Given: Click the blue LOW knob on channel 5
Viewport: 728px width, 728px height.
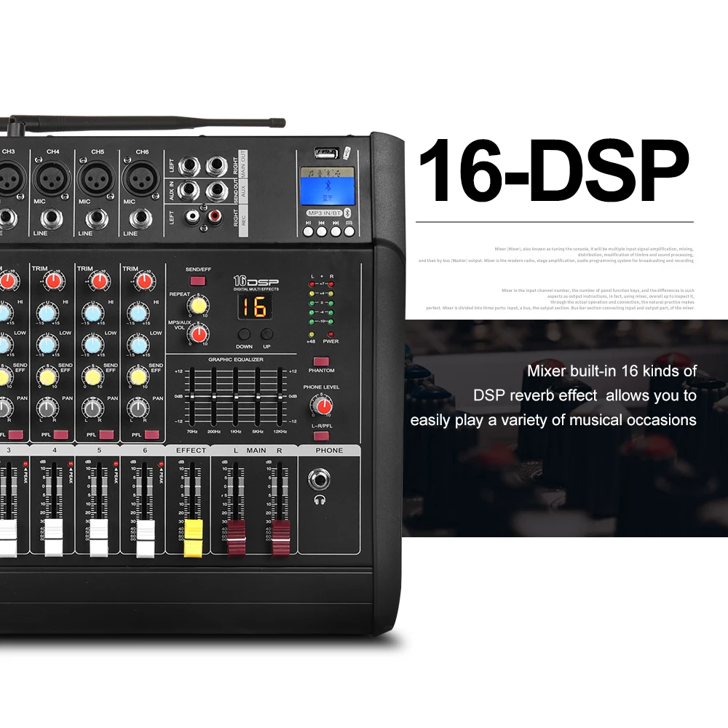Looking at the screenshot, I should click(93, 344).
